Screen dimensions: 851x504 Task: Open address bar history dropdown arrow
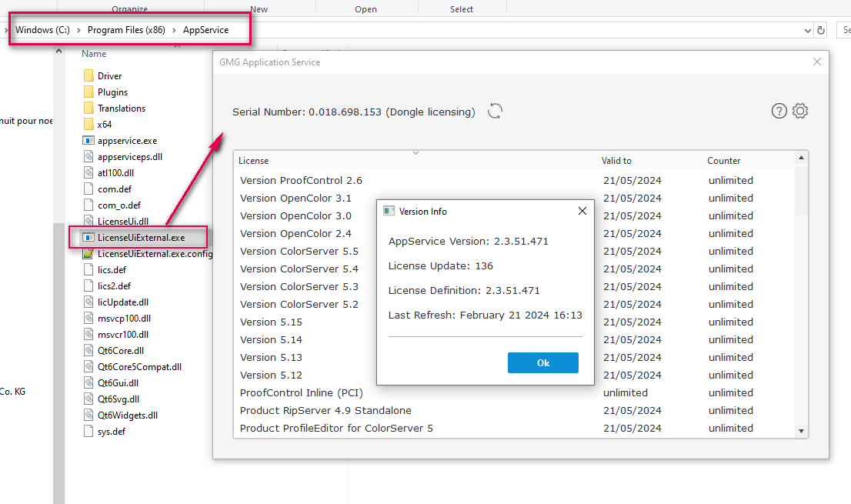pos(808,30)
